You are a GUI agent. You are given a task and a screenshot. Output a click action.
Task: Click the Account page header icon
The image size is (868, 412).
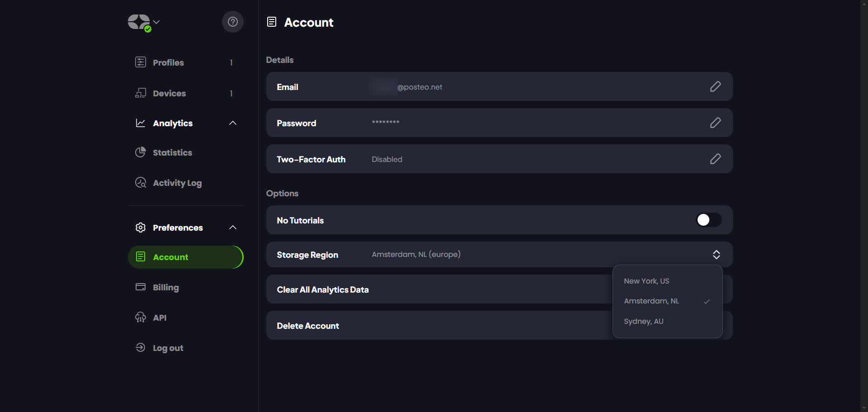pos(272,22)
